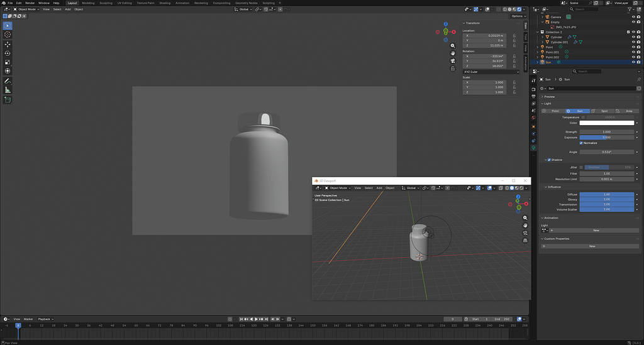644x345 pixels.
Task: Activate the Cursor tool
Action: point(8,35)
